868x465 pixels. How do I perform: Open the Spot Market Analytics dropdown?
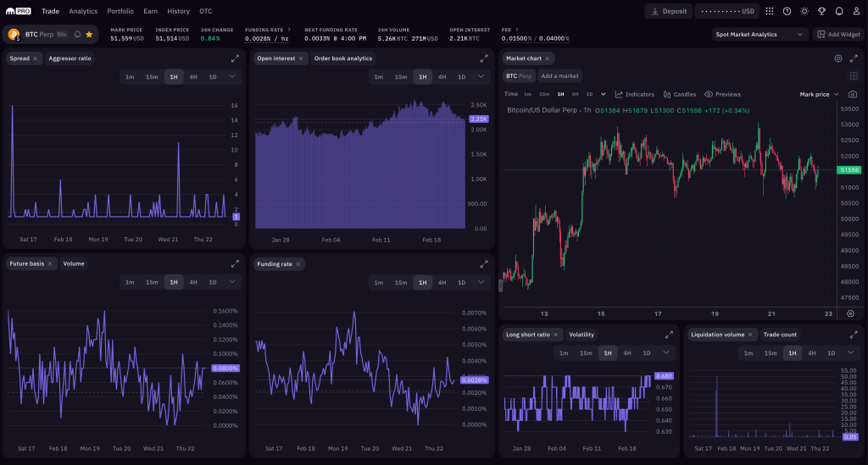[x=760, y=35]
